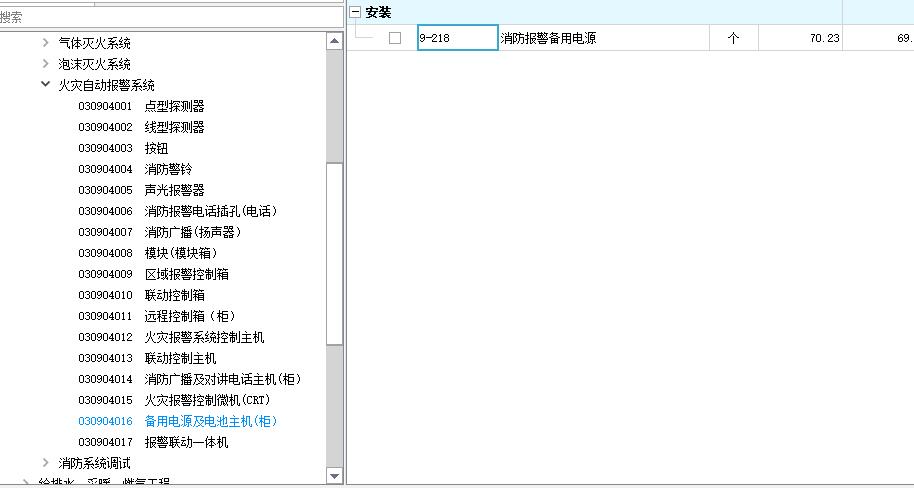
Task: Select item 030904012 火灾报警系统控制主机
Action: [171, 337]
